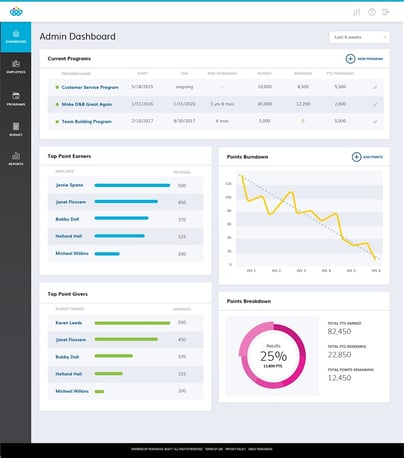Click the Admin Dashboard page title

click(78, 37)
